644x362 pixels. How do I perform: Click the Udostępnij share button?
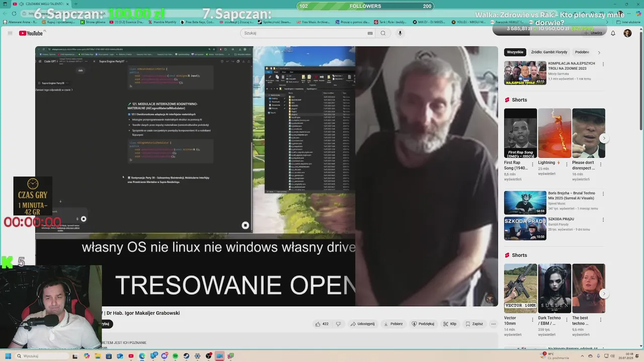[x=362, y=324]
